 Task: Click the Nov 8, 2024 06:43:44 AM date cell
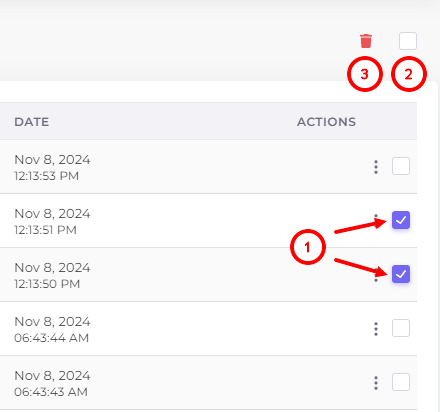pos(52,329)
